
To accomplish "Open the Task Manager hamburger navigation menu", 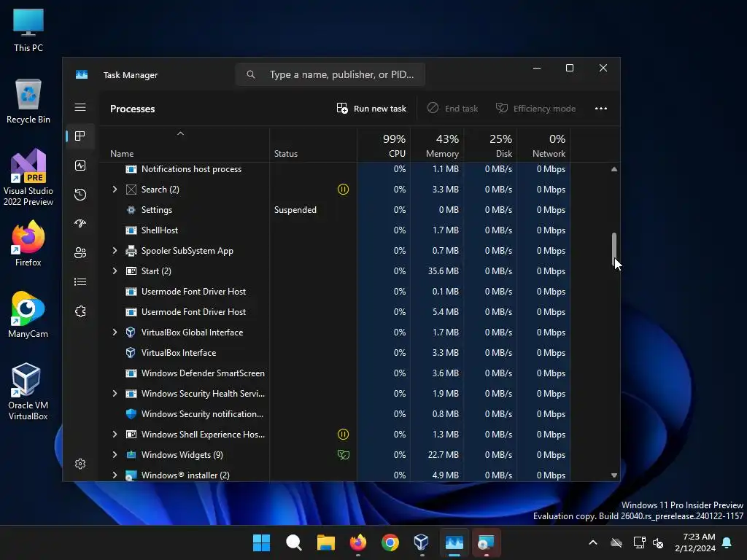I will tap(80, 108).
